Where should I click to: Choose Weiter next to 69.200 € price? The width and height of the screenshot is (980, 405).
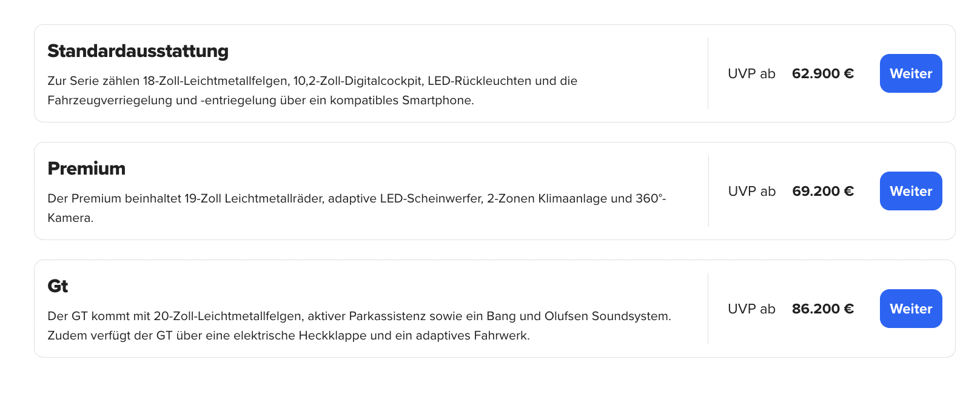point(911,191)
